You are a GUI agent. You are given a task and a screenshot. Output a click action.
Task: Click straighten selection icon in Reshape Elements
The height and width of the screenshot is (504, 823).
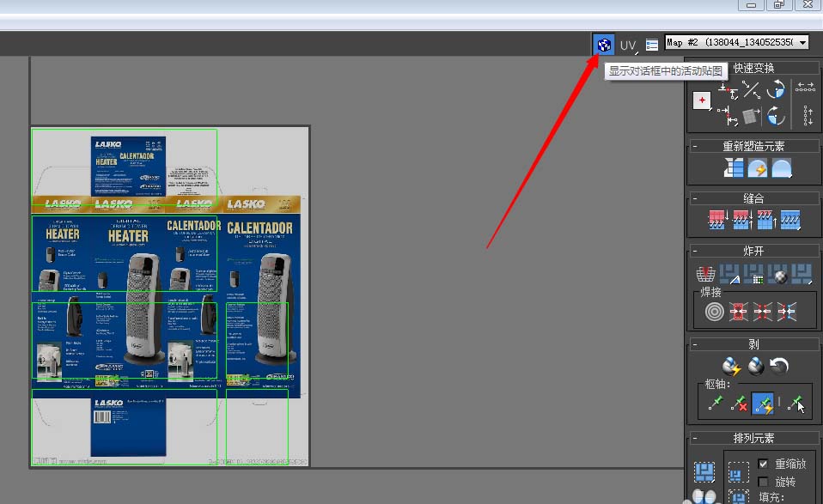pos(734,167)
